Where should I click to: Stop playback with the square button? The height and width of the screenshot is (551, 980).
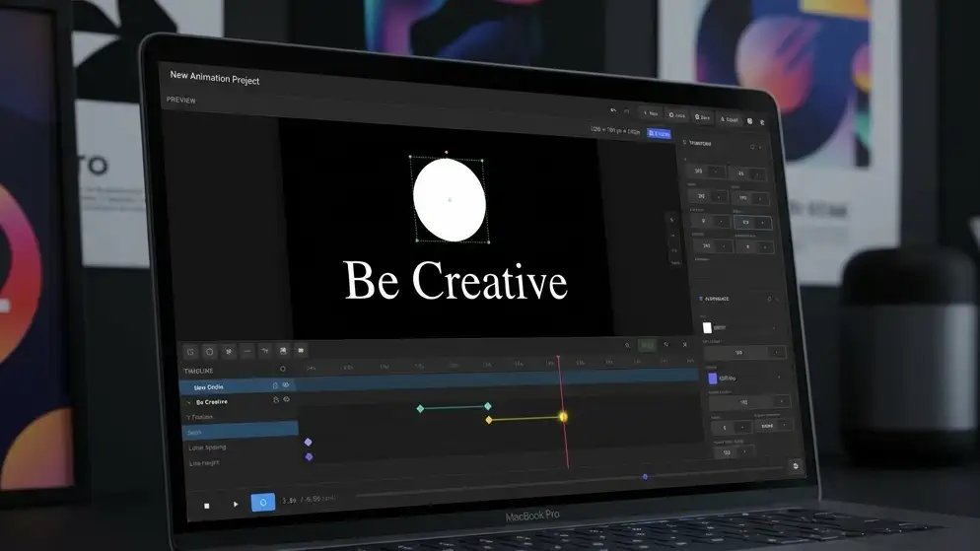click(x=207, y=506)
